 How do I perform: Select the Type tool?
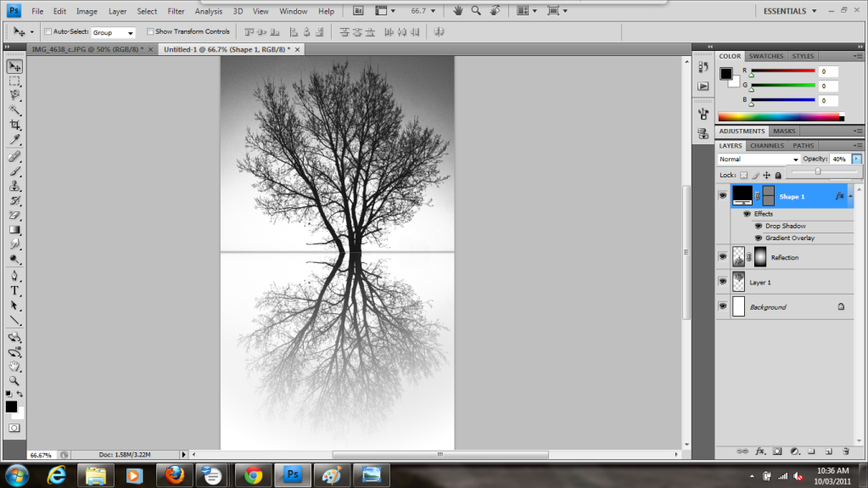14,291
